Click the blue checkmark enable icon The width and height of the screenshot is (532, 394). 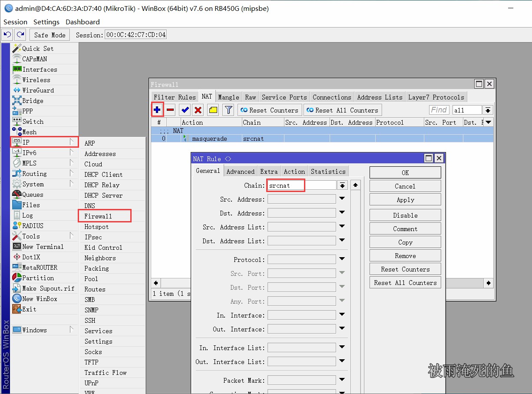(x=185, y=110)
